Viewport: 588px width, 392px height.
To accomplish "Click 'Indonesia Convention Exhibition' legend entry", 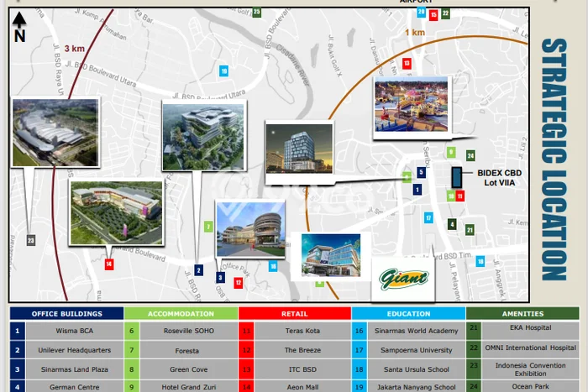I will [x=531, y=369].
